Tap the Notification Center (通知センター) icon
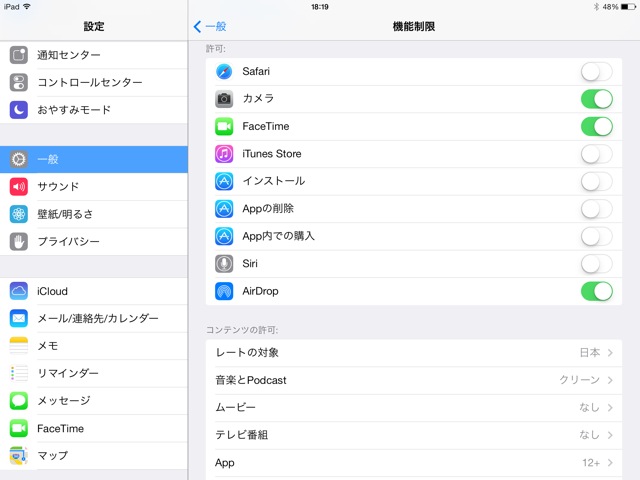Screen dimensions: 640x480 point(19,55)
